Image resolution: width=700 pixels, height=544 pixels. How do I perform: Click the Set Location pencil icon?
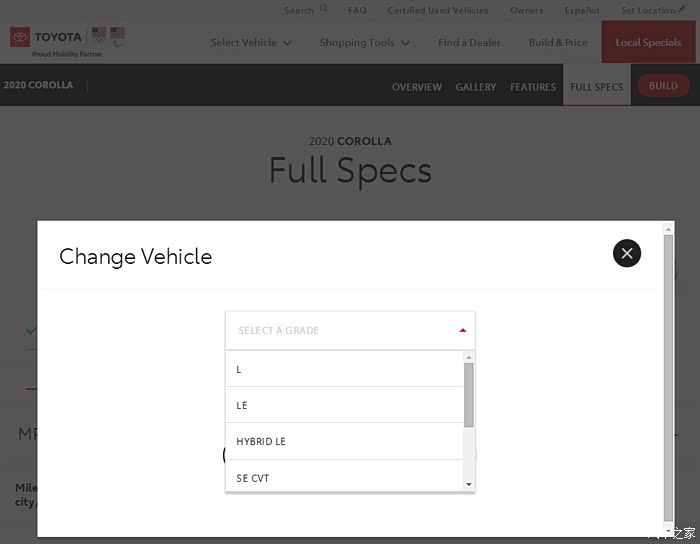point(681,9)
